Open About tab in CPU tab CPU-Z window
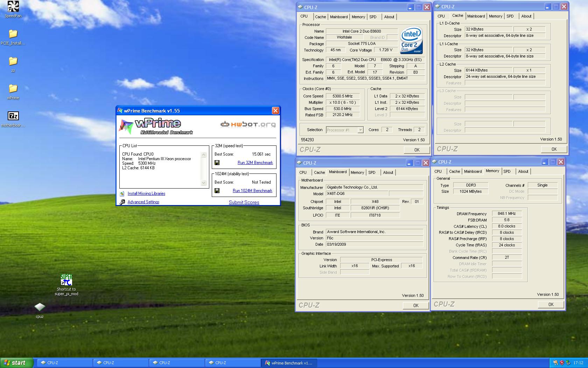This screenshot has height=368, width=588. click(389, 17)
